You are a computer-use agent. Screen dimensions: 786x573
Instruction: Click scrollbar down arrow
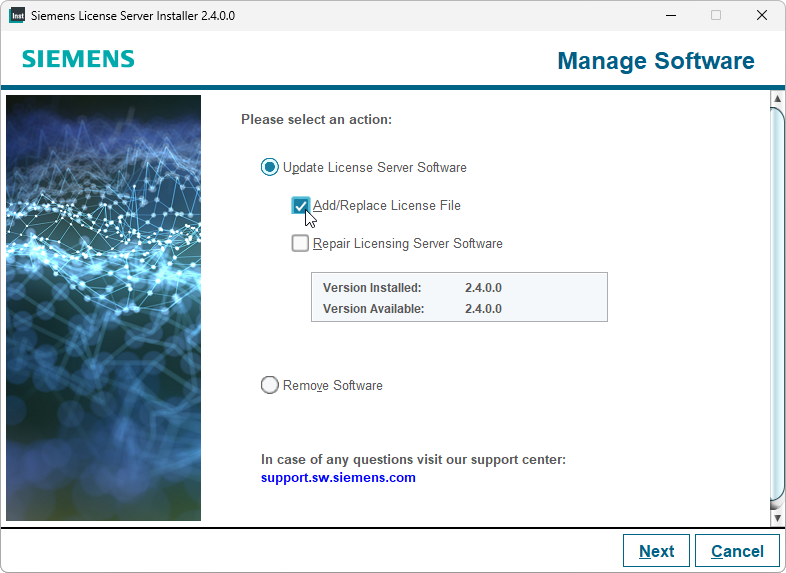[777, 518]
